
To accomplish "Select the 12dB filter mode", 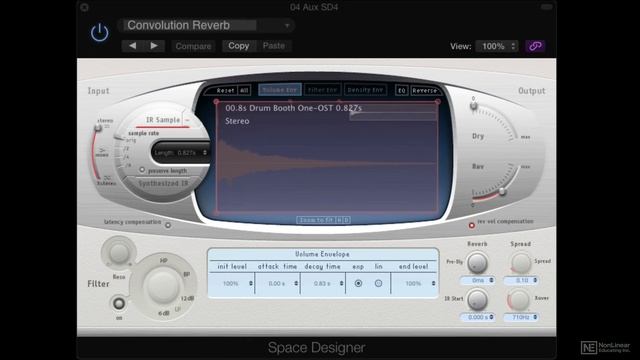I will coord(187,299).
